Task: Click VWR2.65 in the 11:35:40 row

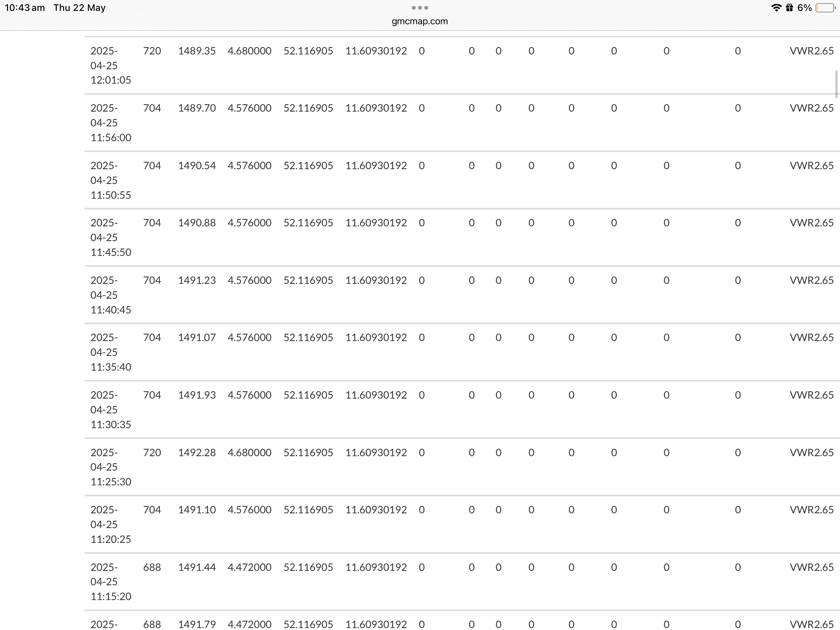Action: click(x=812, y=338)
